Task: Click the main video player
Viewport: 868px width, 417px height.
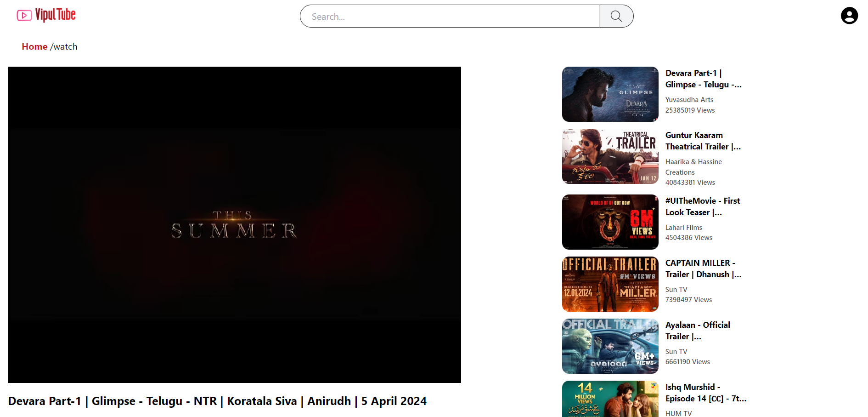Action: point(234,225)
